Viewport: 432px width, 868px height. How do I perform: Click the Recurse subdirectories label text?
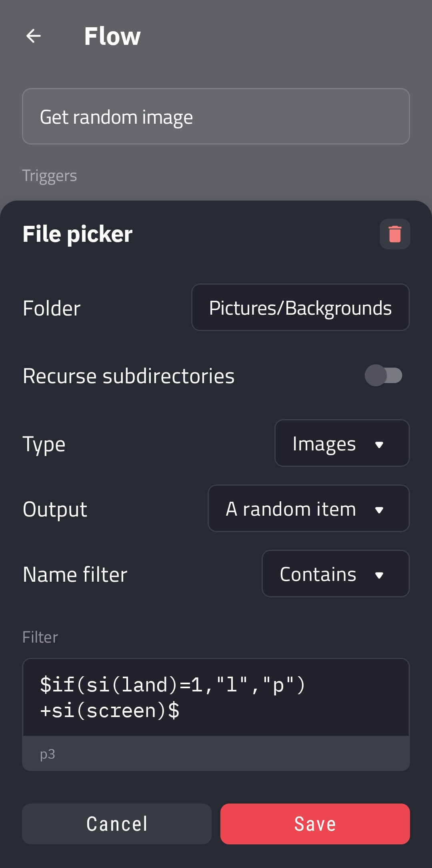tap(128, 376)
